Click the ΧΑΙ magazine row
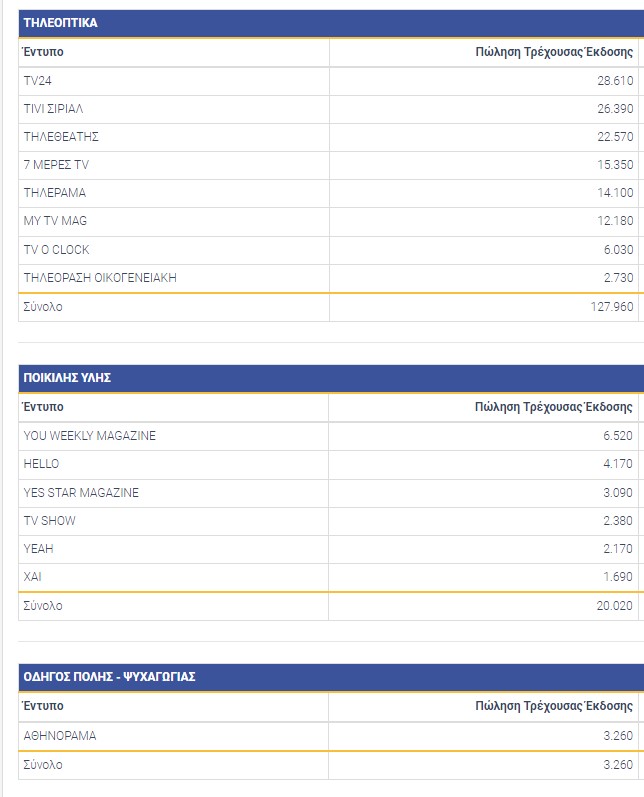 tap(33, 577)
